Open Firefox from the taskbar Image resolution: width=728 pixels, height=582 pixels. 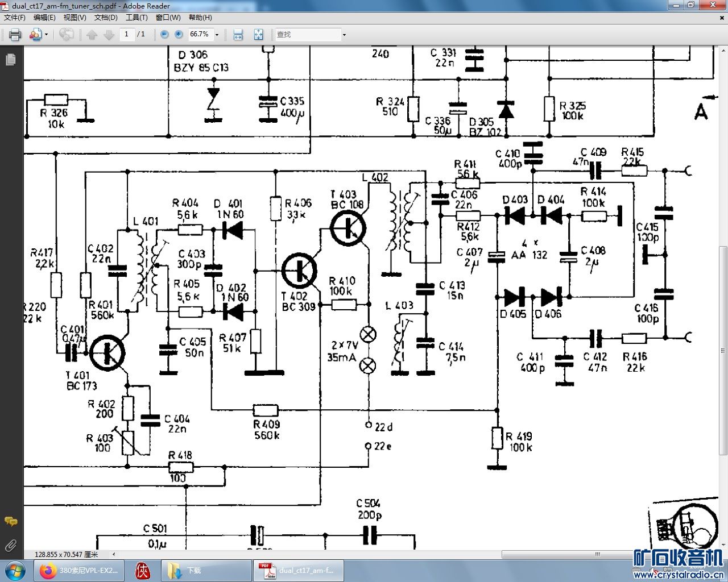(79, 570)
